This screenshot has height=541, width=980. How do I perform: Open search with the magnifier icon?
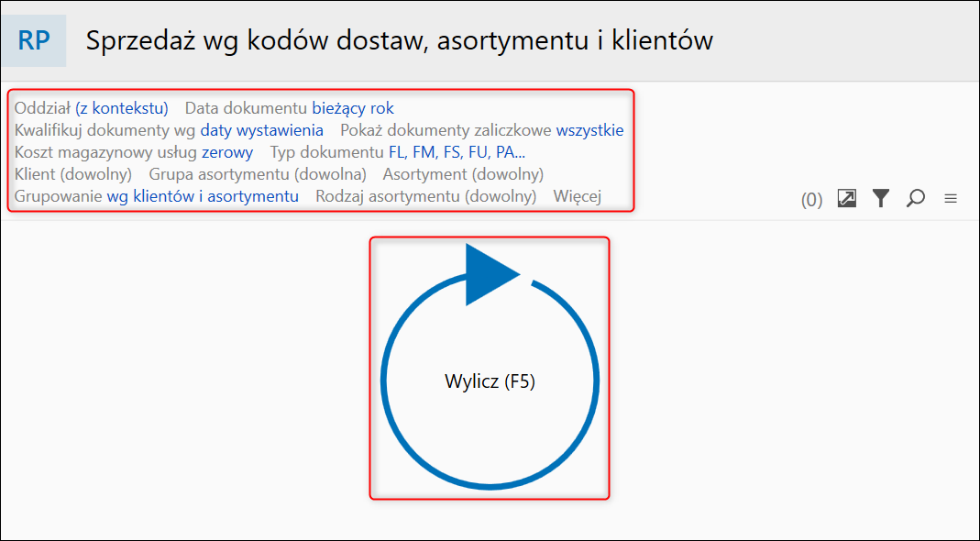[x=915, y=199]
